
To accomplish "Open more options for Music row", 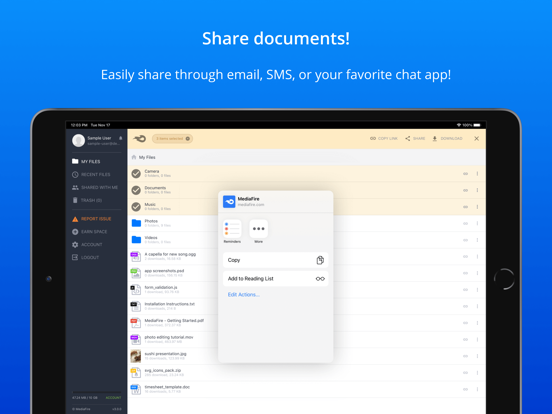I will click(x=477, y=207).
